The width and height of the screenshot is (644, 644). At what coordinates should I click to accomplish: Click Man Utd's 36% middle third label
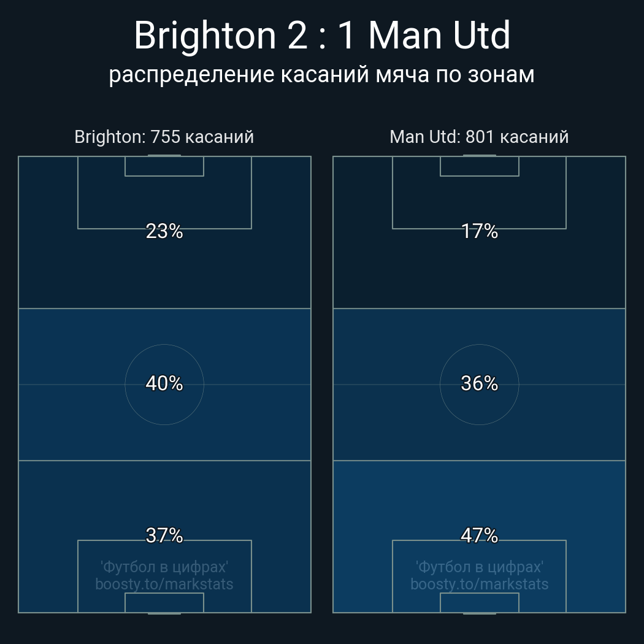tap(479, 383)
